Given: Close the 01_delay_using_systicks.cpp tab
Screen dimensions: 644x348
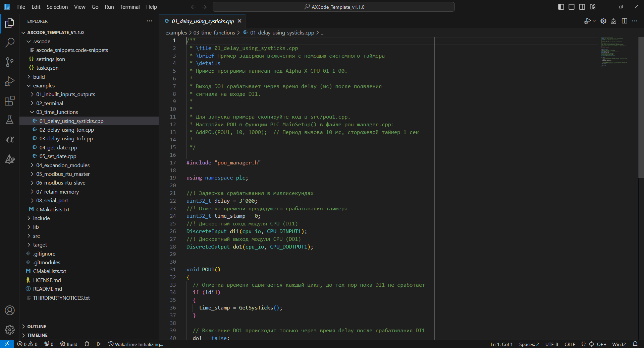Looking at the screenshot, I should click(x=239, y=21).
